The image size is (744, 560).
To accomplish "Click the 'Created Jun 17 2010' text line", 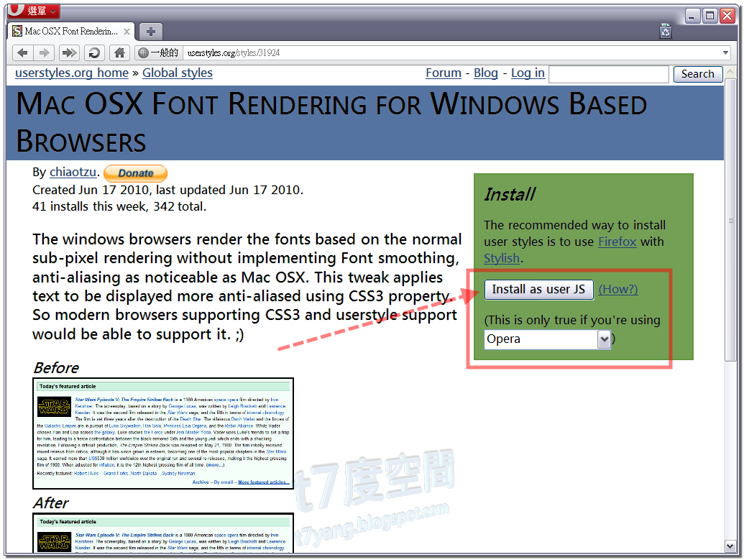I will point(167,190).
